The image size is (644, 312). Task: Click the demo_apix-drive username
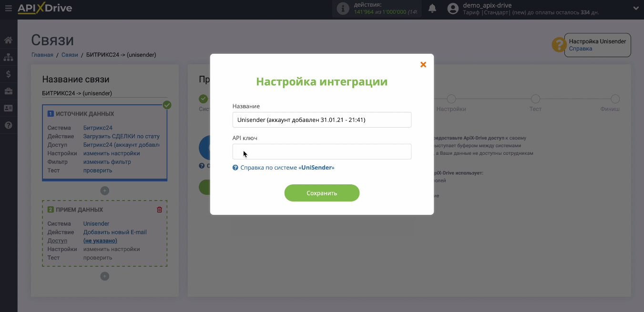(487, 5)
